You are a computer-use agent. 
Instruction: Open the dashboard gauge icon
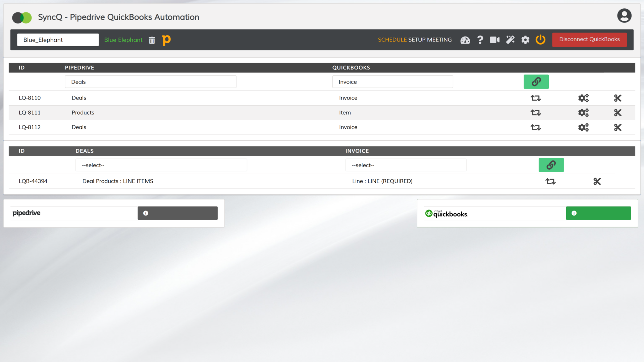tap(465, 40)
